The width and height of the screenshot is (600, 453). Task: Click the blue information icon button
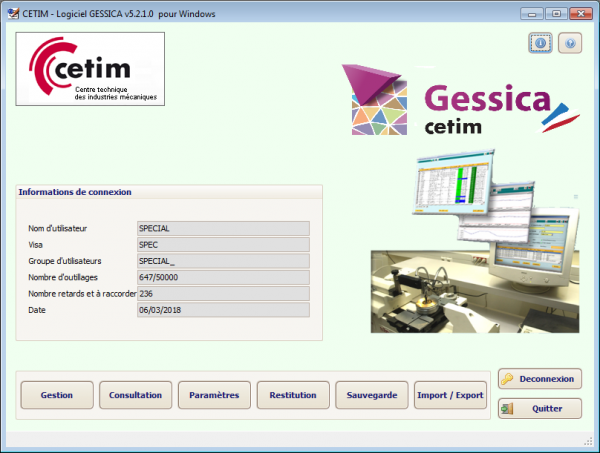click(540, 43)
